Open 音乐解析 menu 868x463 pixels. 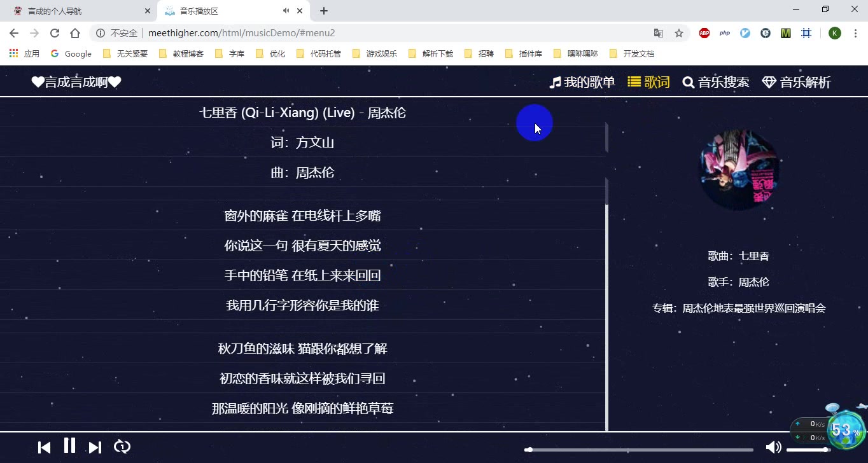click(797, 82)
